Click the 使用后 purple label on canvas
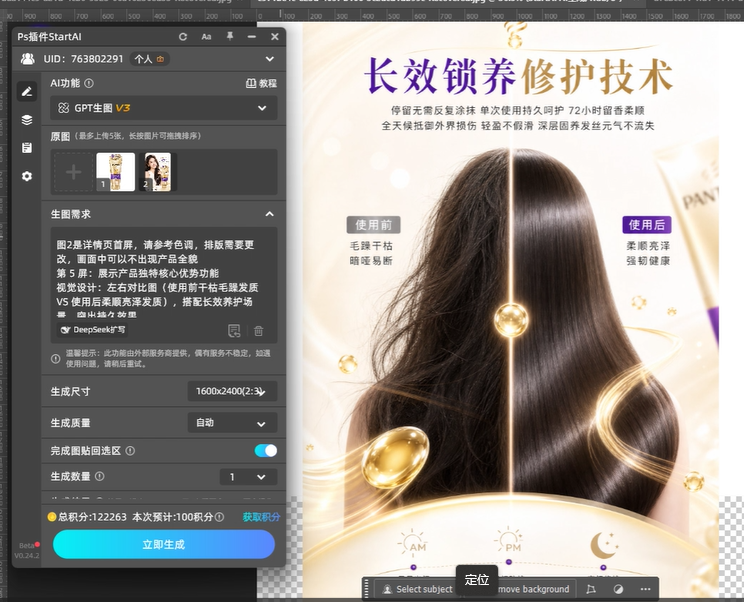The width and height of the screenshot is (744, 602). pos(647,225)
